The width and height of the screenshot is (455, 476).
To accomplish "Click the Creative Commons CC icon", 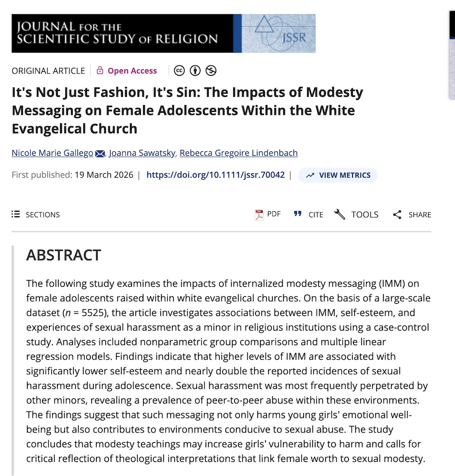I will [x=179, y=70].
